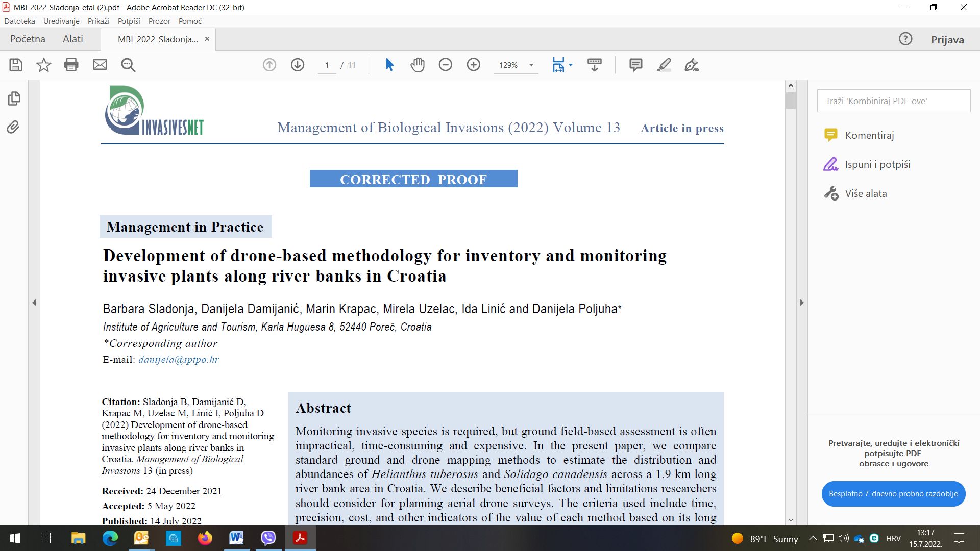Open the Uređivanje menu
980x551 pixels.
(61, 21)
